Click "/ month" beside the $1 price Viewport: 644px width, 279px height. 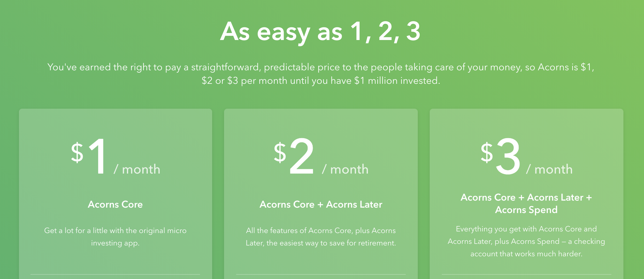[137, 170]
